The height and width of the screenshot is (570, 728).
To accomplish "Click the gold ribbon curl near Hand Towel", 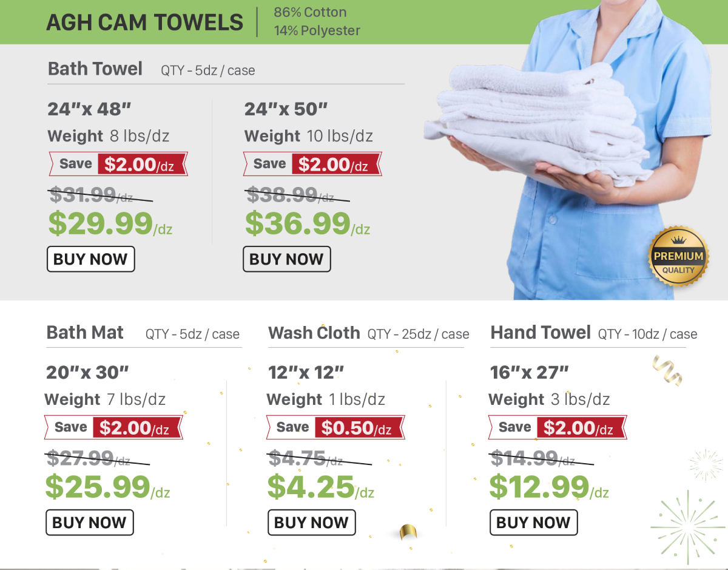I will [x=667, y=369].
